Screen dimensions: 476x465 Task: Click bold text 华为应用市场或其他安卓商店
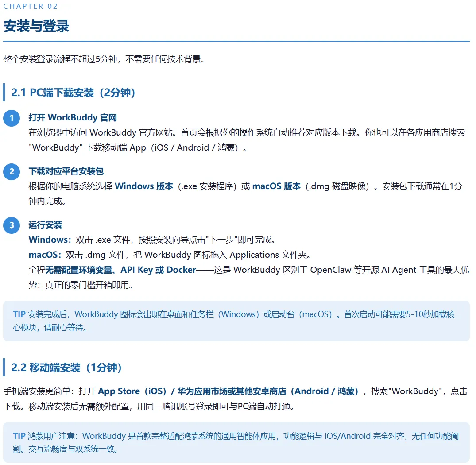pos(232,391)
